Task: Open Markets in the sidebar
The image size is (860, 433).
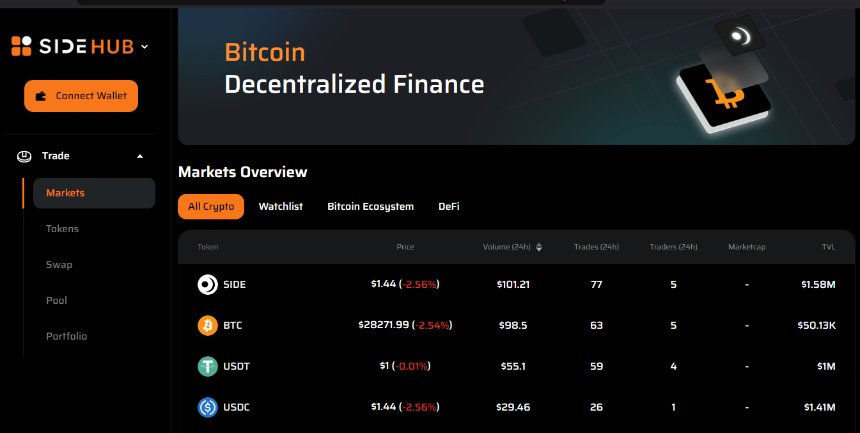Action: (94, 193)
